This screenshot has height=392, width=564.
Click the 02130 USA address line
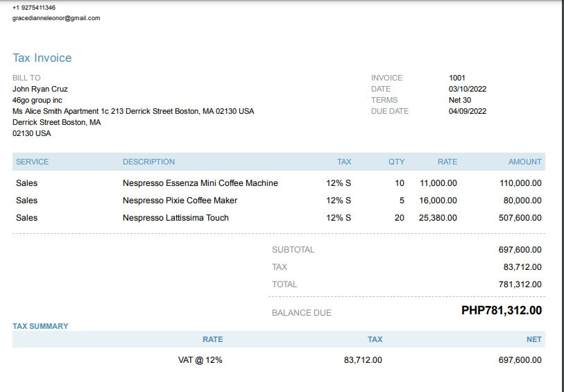click(x=32, y=133)
